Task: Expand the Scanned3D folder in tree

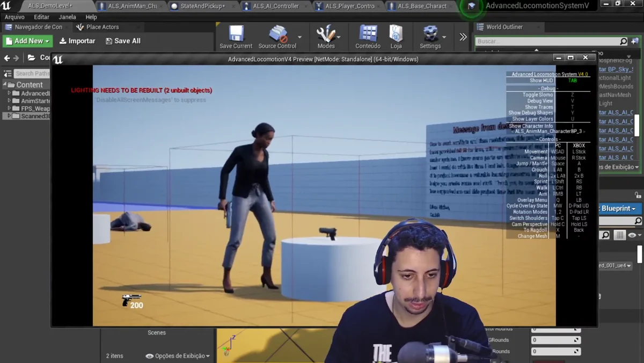Action: click(9, 116)
